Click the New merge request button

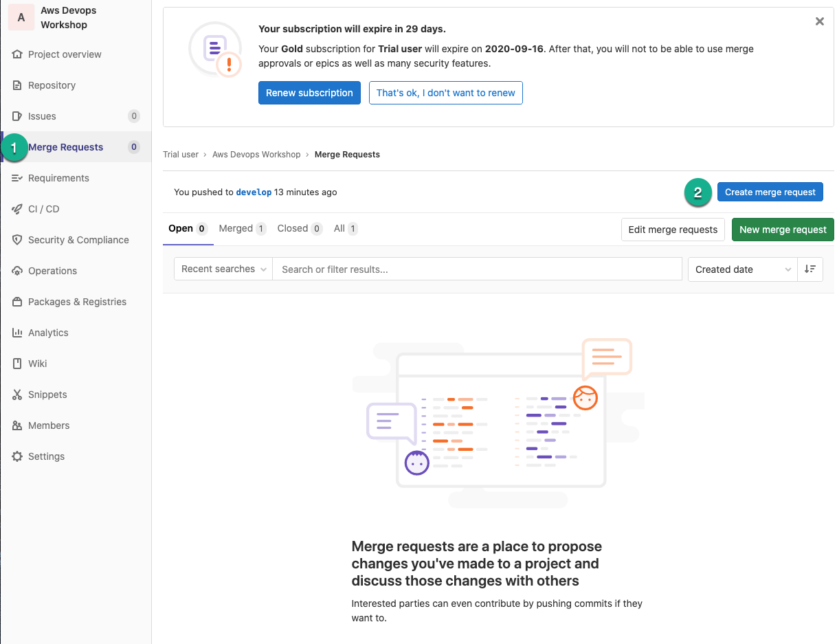coord(783,230)
